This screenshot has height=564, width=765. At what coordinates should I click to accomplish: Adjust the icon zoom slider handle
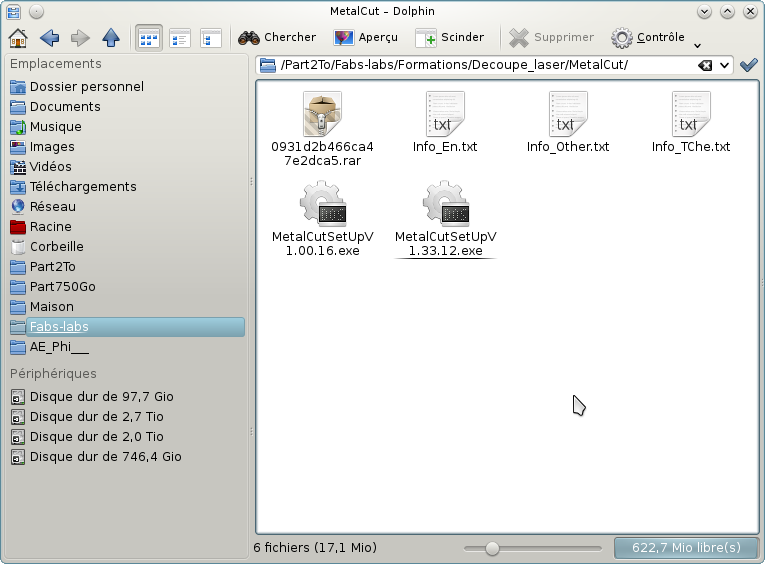click(492, 548)
